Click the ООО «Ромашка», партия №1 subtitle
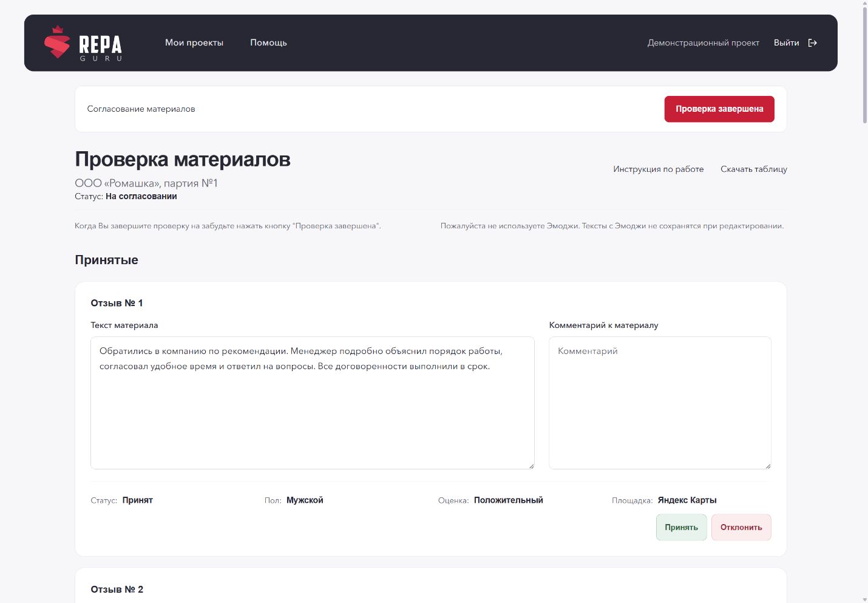Viewport: 868px width, 603px height. pos(146,183)
